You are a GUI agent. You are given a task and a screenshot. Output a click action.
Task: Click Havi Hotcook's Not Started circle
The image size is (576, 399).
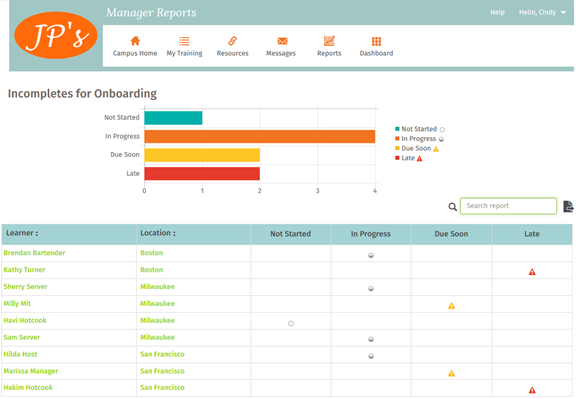[x=291, y=323]
